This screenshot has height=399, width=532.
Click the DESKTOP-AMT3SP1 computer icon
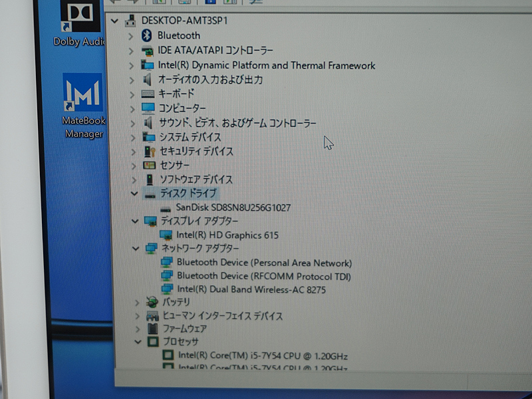click(x=130, y=21)
